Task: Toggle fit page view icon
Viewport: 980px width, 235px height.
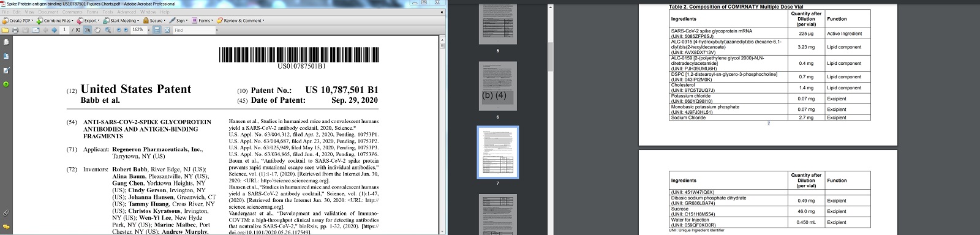Action: pyautogui.click(x=167, y=29)
